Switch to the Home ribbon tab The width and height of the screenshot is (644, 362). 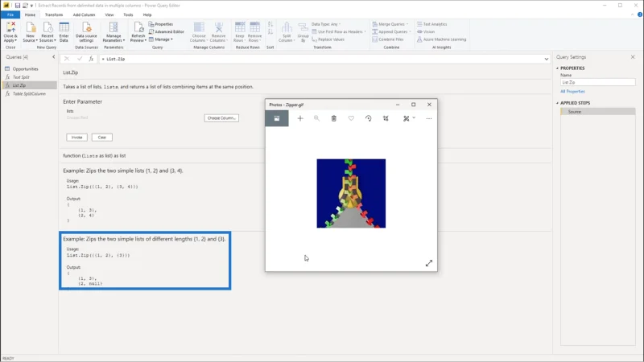[30, 14]
